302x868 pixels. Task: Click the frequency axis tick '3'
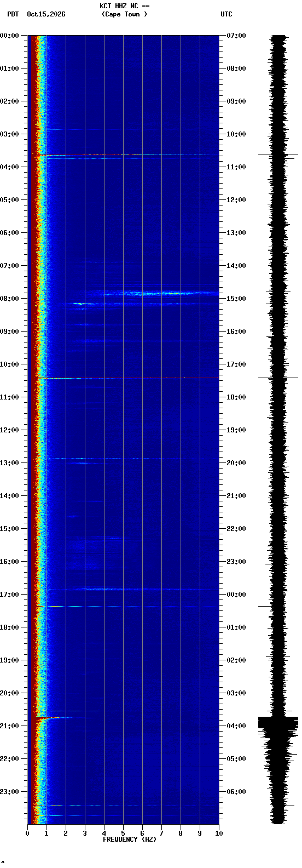pyautogui.click(x=85, y=833)
